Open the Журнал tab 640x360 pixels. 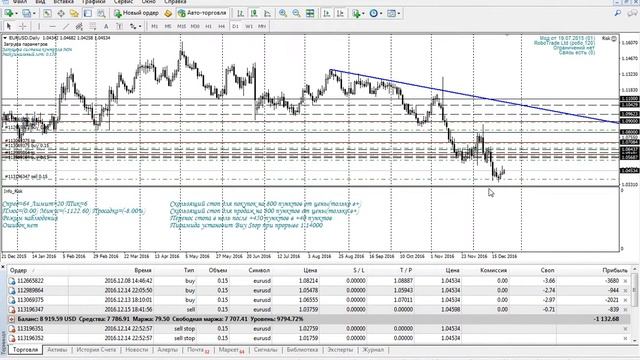(x=373, y=350)
